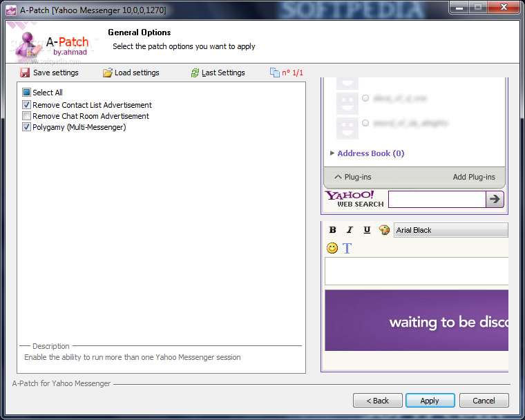The width and height of the screenshot is (525, 420).
Task: Click the Underline U icon in preview
Action: pyautogui.click(x=367, y=230)
